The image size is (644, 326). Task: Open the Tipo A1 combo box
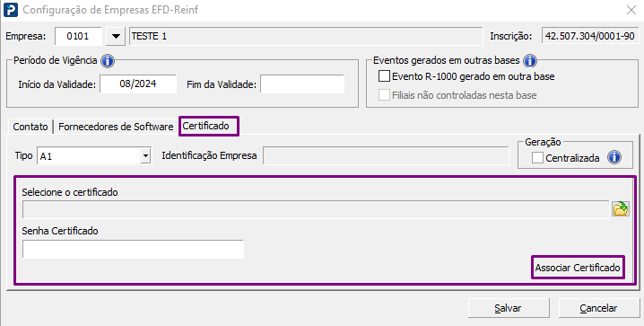[94, 156]
